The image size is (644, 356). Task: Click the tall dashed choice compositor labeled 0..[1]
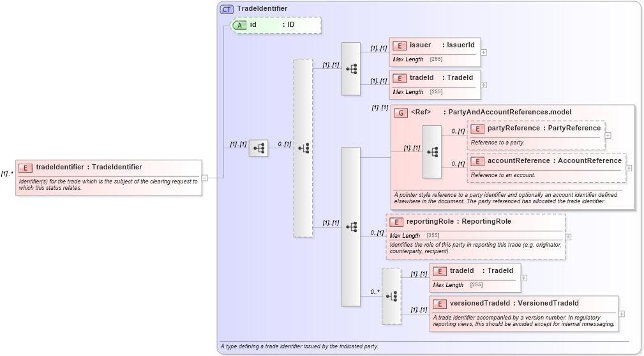click(303, 148)
